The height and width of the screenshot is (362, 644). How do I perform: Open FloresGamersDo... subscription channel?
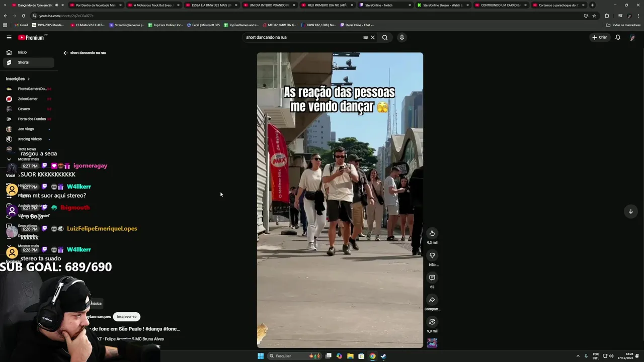(28, 89)
